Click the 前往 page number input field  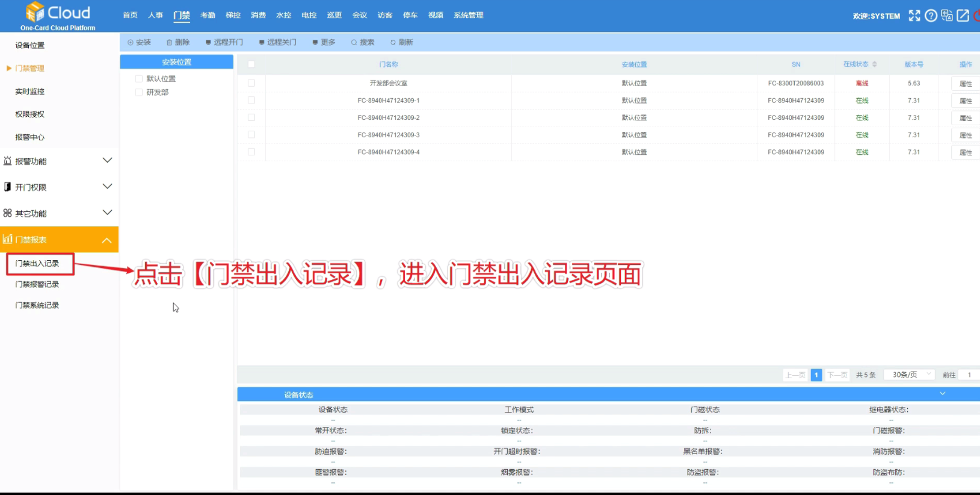pyautogui.click(x=969, y=375)
